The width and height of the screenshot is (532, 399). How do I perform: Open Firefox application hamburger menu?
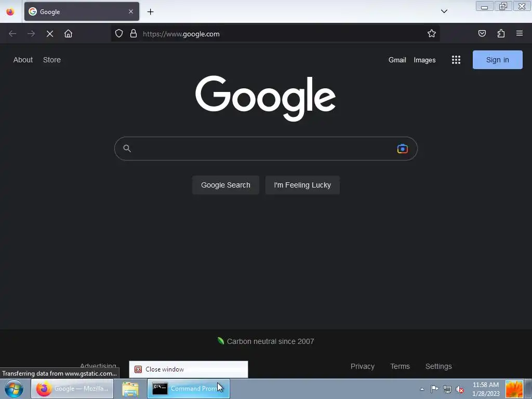(x=520, y=33)
